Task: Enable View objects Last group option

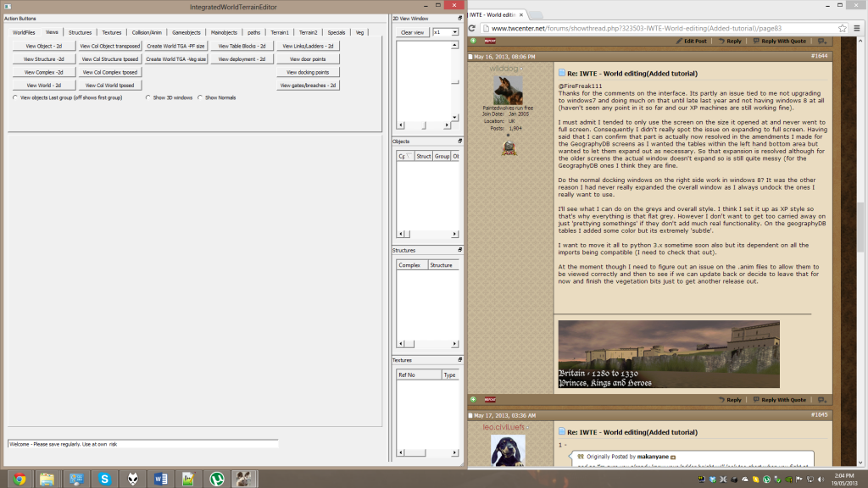Action: pyautogui.click(x=15, y=97)
